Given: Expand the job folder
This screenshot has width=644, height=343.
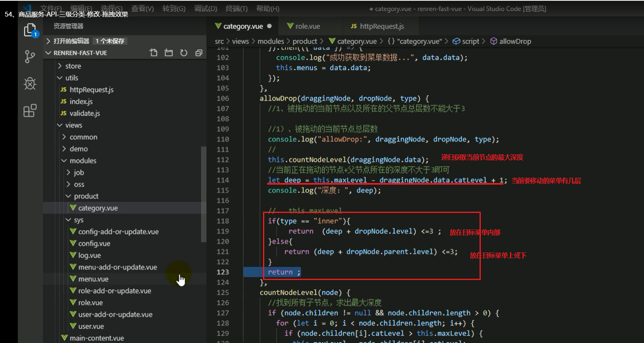Looking at the screenshot, I should pos(68,173).
